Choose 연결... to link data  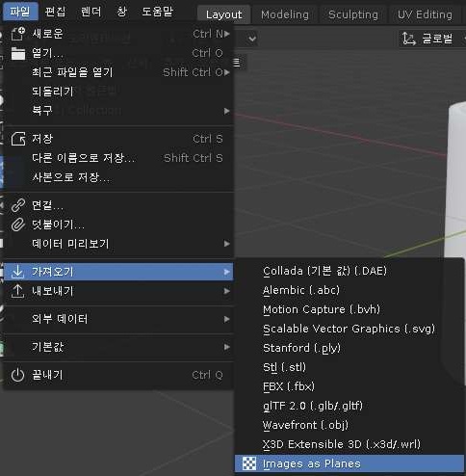pyautogui.click(x=118, y=205)
